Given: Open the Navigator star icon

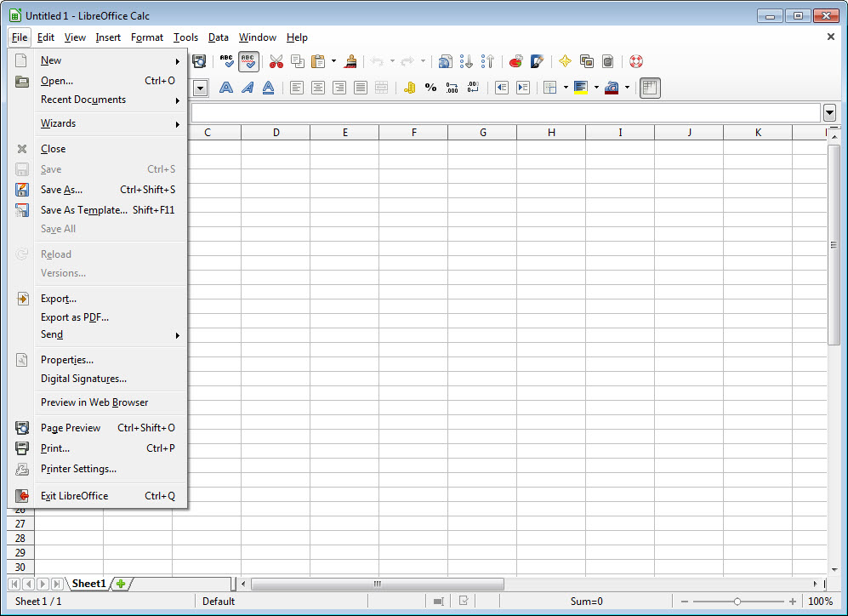Looking at the screenshot, I should point(565,61).
